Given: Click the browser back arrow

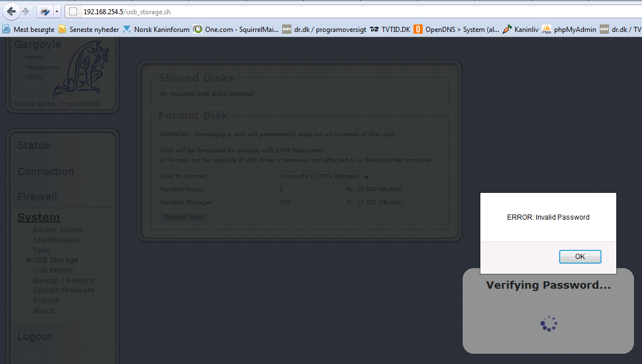Looking at the screenshot, I should click(10, 10).
